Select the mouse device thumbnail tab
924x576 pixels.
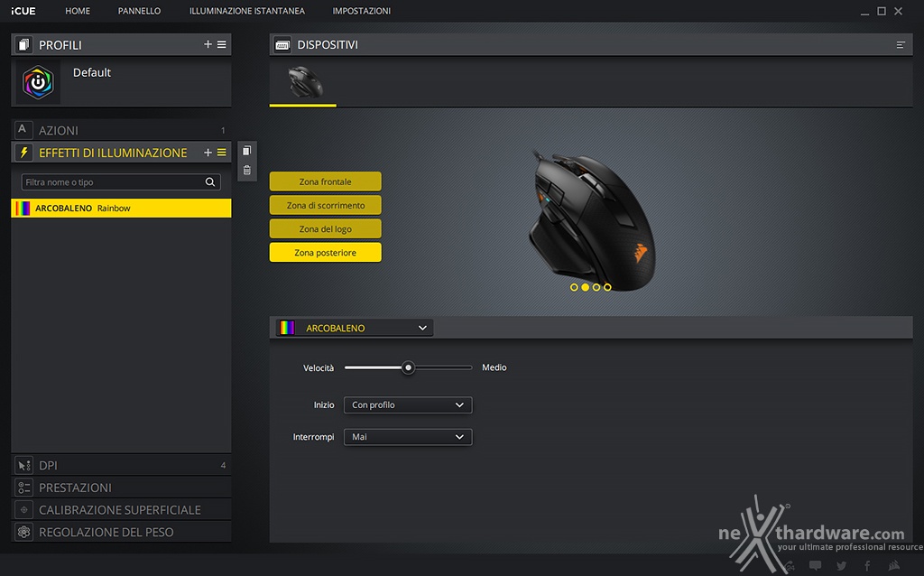click(x=303, y=82)
